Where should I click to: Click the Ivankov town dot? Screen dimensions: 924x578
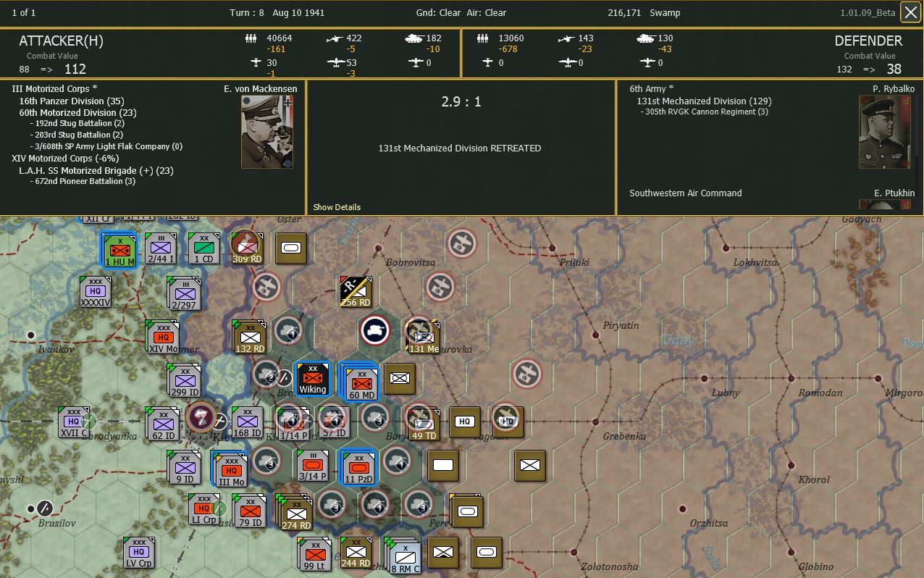click(31, 335)
